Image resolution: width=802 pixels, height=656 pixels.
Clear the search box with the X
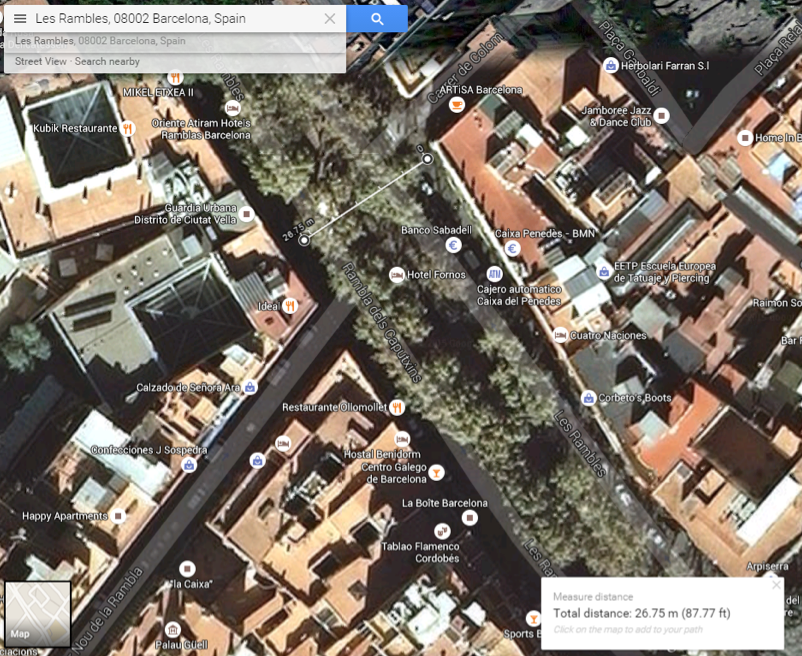click(x=330, y=19)
